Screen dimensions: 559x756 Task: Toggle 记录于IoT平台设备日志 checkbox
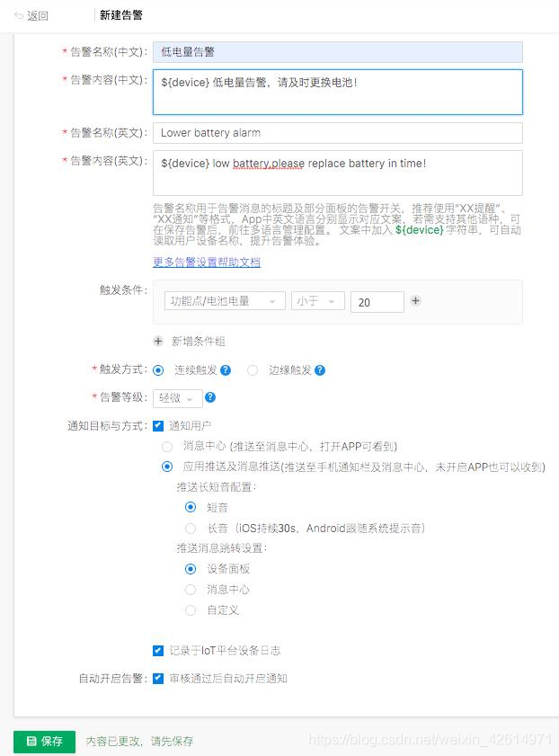(158, 651)
